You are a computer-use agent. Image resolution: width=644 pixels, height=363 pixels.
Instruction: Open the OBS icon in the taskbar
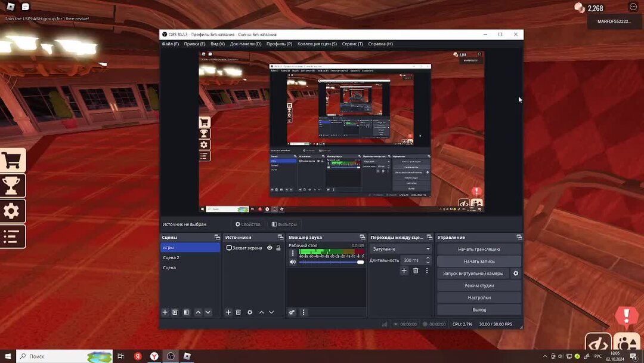coord(171,356)
